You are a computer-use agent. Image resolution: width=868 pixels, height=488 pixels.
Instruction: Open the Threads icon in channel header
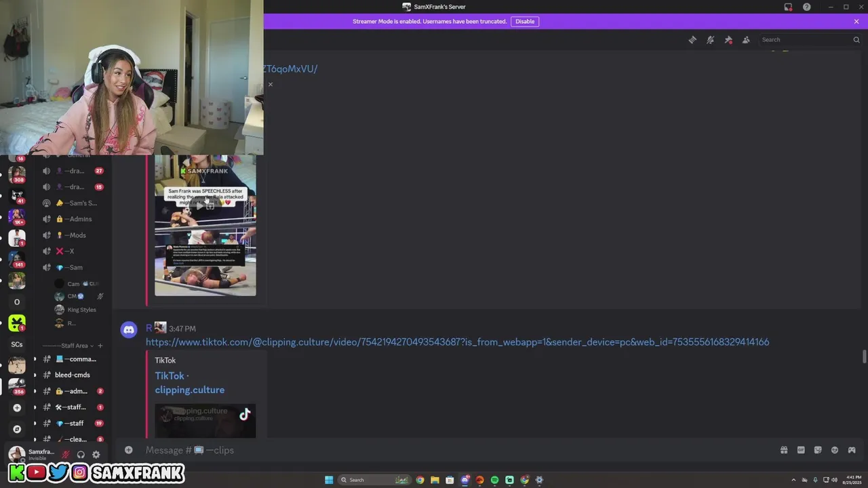pos(692,40)
